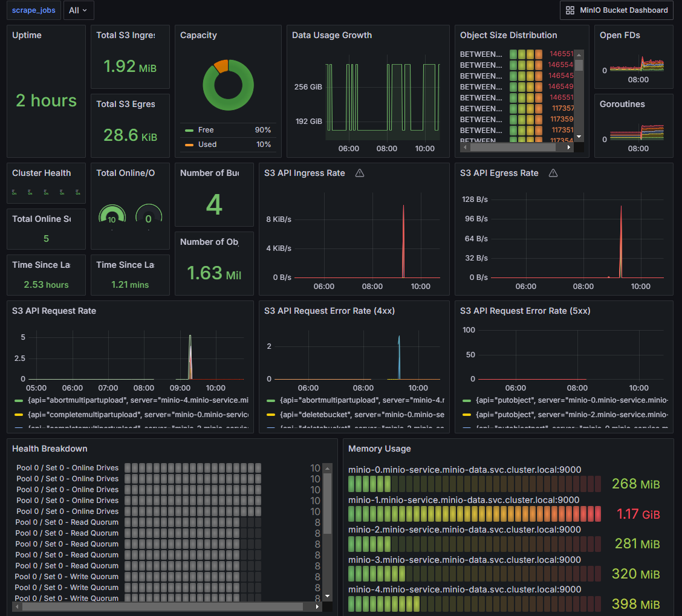Click up arrow of Health Breakdown scrollbar

point(328,468)
